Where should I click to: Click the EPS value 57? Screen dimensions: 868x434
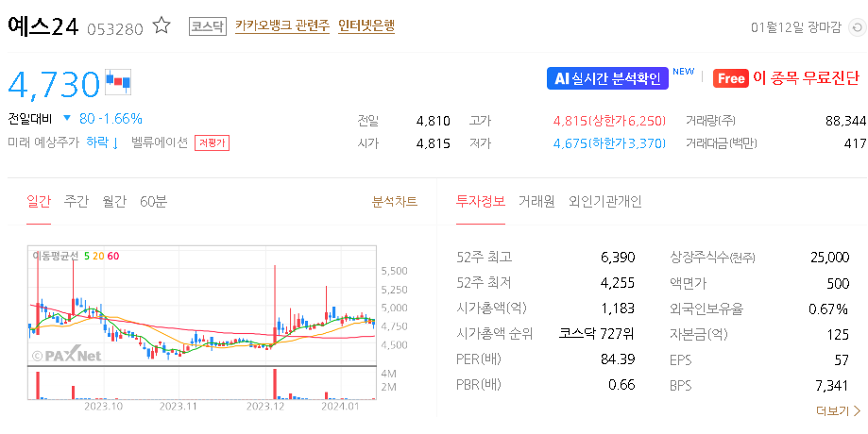[842, 360]
